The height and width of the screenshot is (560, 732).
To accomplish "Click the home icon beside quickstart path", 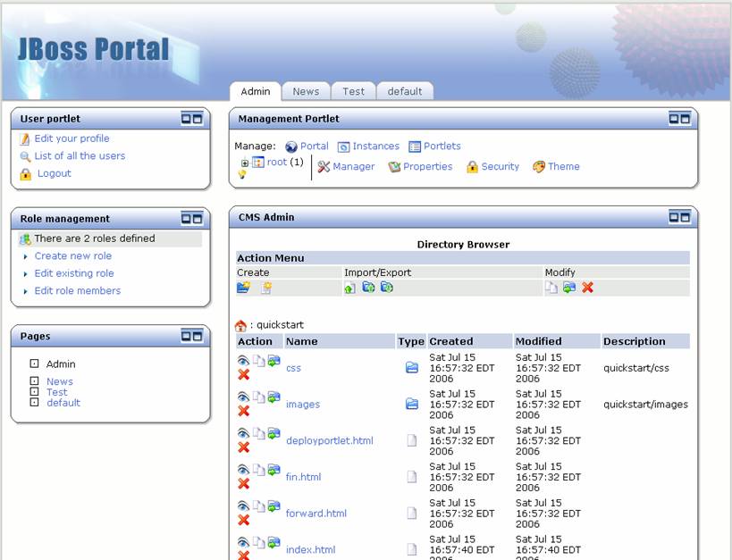I will 240,325.
